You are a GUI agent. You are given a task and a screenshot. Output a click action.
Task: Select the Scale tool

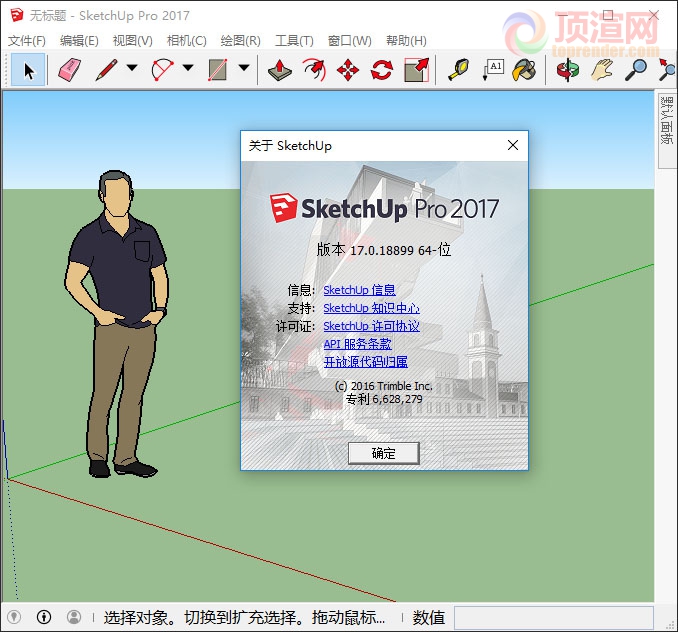click(x=416, y=70)
